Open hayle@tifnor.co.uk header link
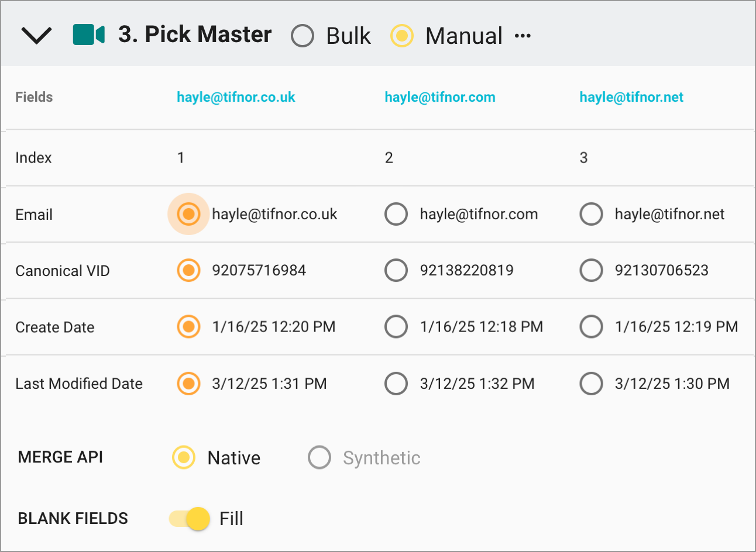The image size is (756, 552). point(236,97)
